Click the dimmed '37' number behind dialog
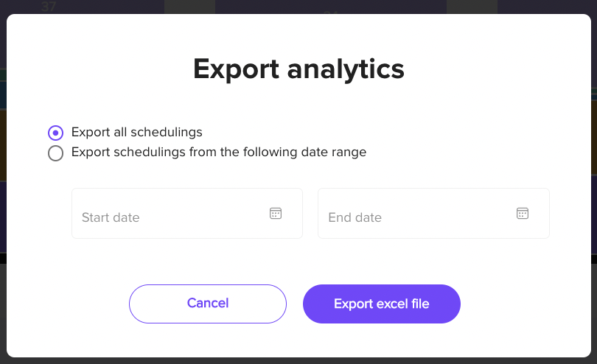Image resolution: width=597 pixels, height=364 pixels. [49, 7]
